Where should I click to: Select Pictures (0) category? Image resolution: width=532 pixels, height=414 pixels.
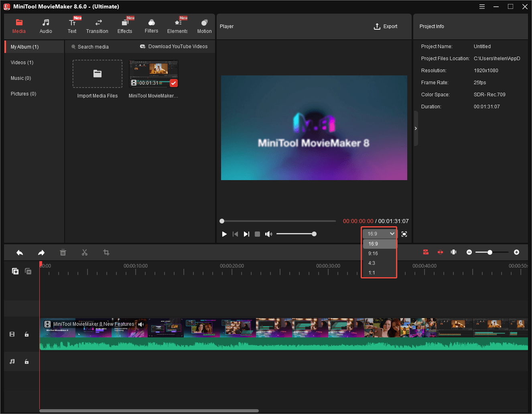coord(23,94)
